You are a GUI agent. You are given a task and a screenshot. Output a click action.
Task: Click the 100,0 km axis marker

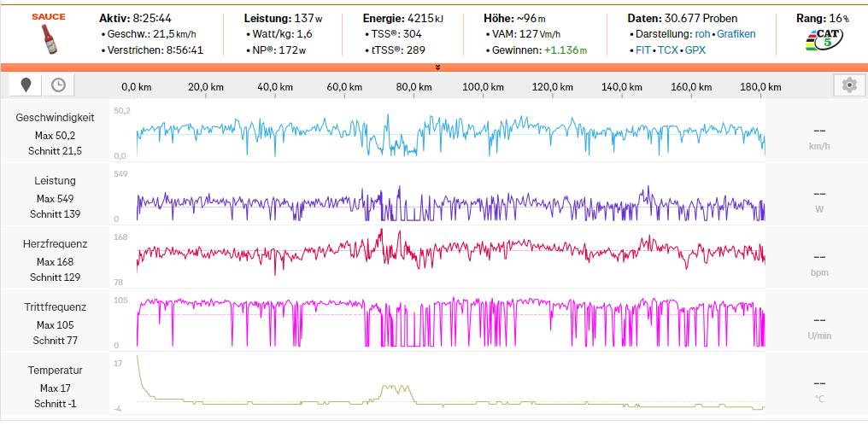click(483, 87)
